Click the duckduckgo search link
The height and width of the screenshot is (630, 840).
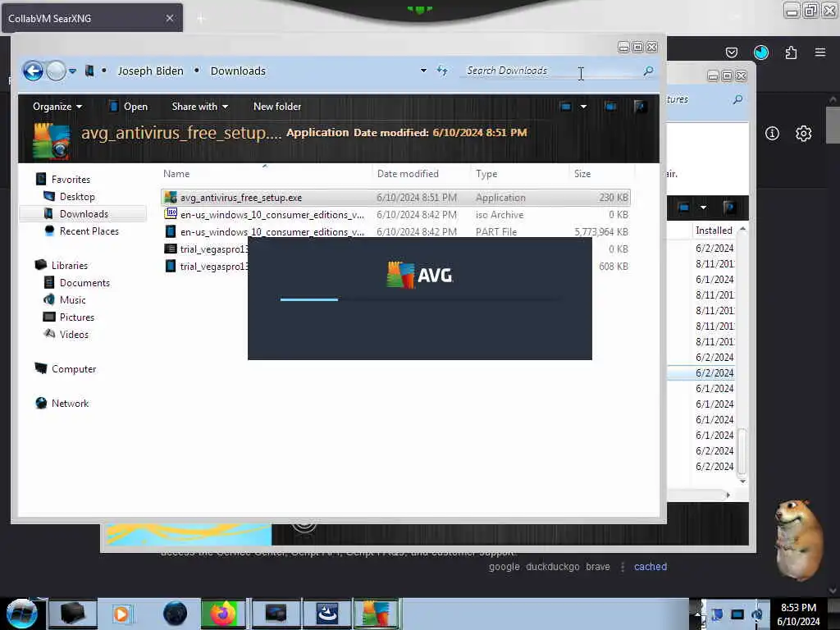coord(552,567)
